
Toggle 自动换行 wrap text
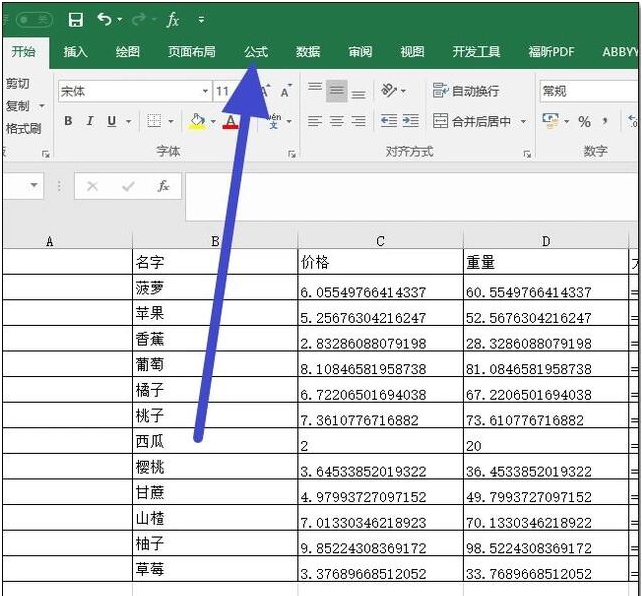point(466,91)
